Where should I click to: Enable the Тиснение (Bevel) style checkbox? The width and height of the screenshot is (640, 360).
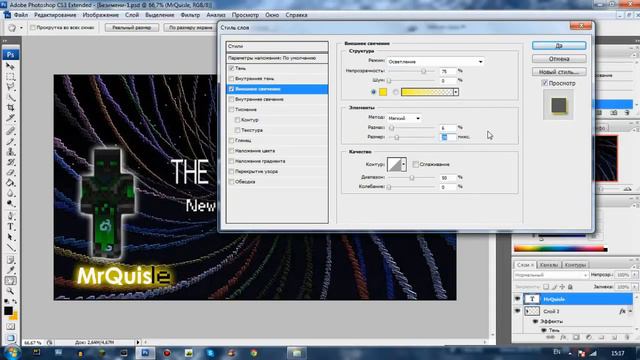tap(231, 109)
